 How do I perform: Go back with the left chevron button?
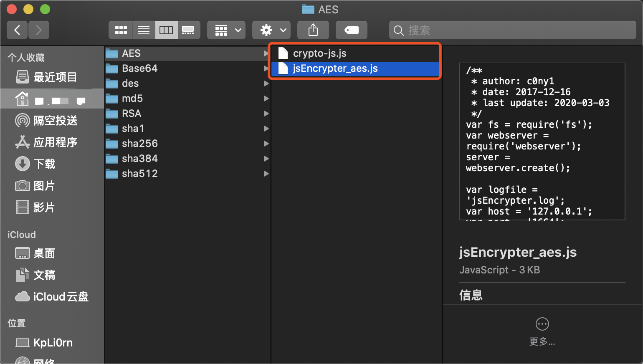coord(17,30)
